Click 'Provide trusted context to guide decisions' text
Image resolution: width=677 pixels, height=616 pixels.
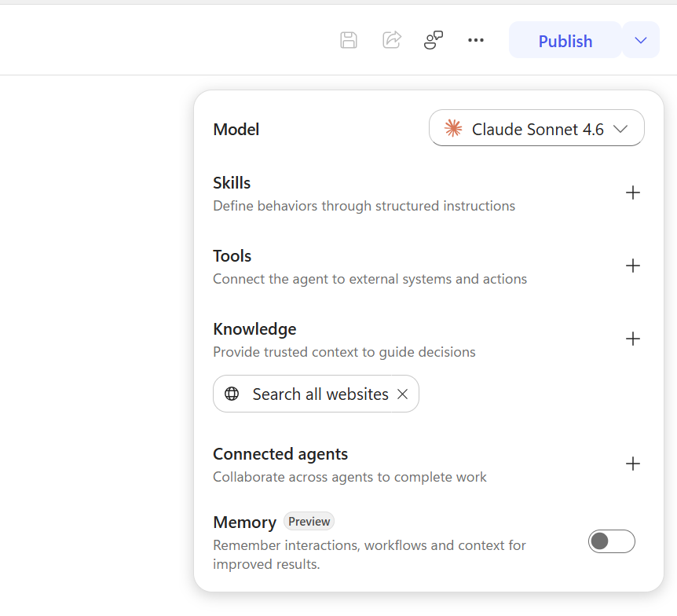pos(344,352)
